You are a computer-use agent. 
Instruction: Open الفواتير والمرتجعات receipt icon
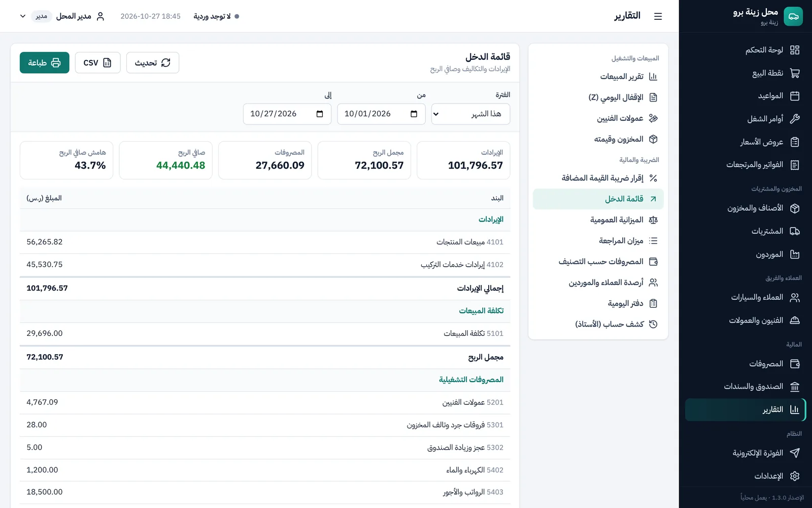[x=795, y=165]
